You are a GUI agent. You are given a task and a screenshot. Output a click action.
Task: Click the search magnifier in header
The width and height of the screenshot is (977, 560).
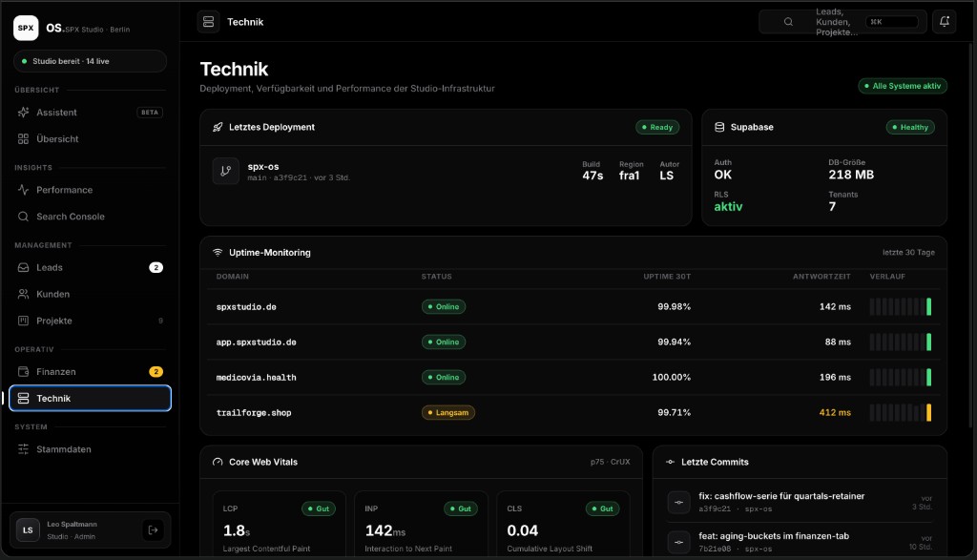click(x=788, y=22)
